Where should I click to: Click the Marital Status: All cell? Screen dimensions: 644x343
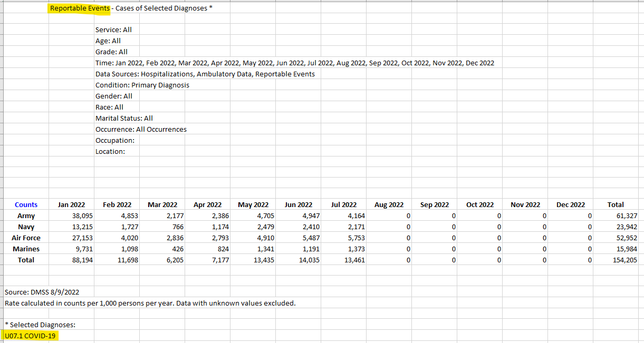[x=124, y=118]
